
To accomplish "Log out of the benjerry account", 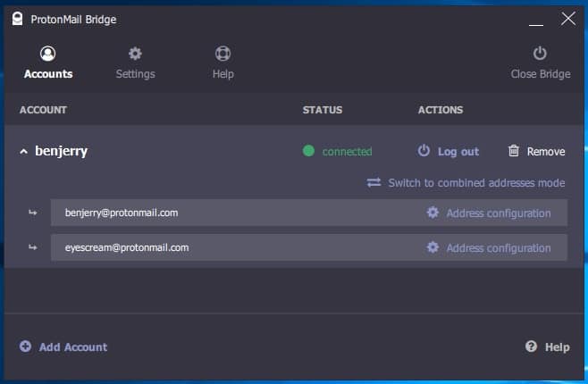I will (x=448, y=151).
